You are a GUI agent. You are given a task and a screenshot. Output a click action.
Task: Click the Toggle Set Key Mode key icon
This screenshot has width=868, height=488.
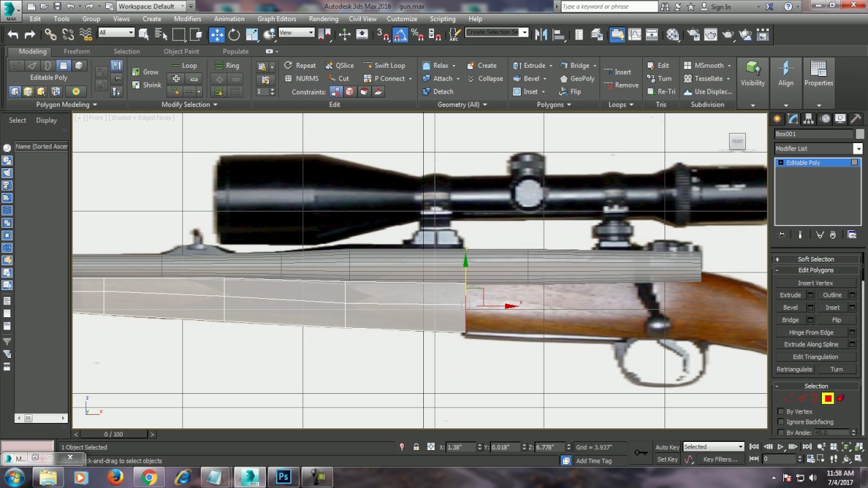(640, 453)
